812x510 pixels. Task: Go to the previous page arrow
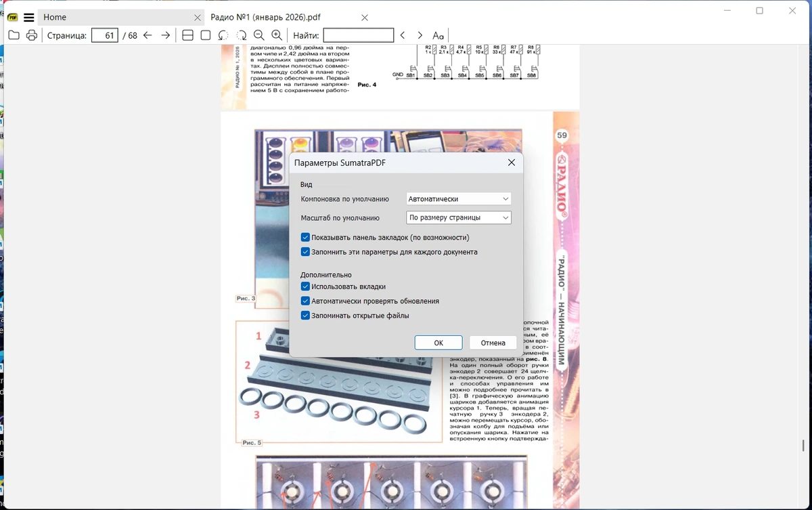[x=148, y=35]
